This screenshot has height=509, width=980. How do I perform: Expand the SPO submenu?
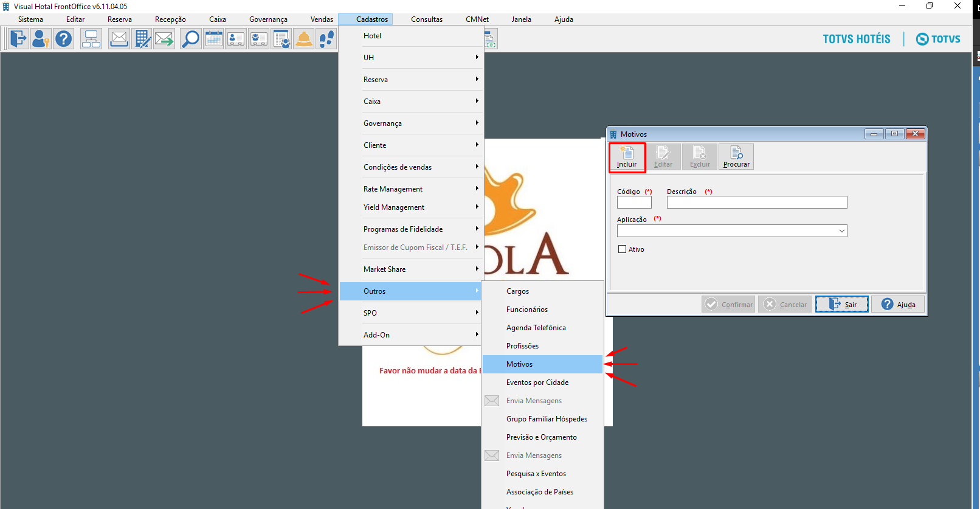pos(411,313)
